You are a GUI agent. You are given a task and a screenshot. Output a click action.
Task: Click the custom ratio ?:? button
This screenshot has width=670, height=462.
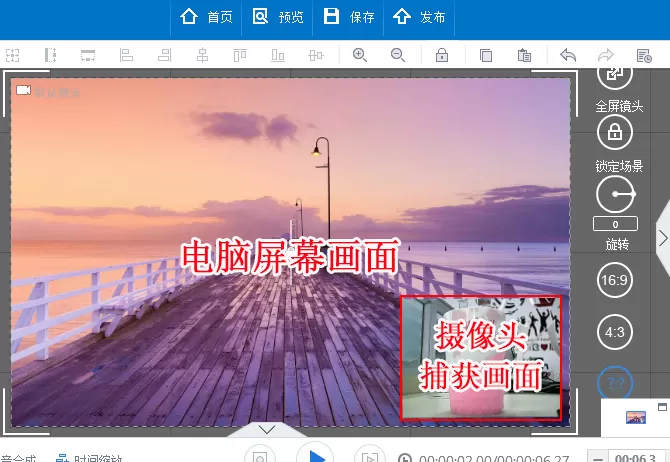pos(614,383)
